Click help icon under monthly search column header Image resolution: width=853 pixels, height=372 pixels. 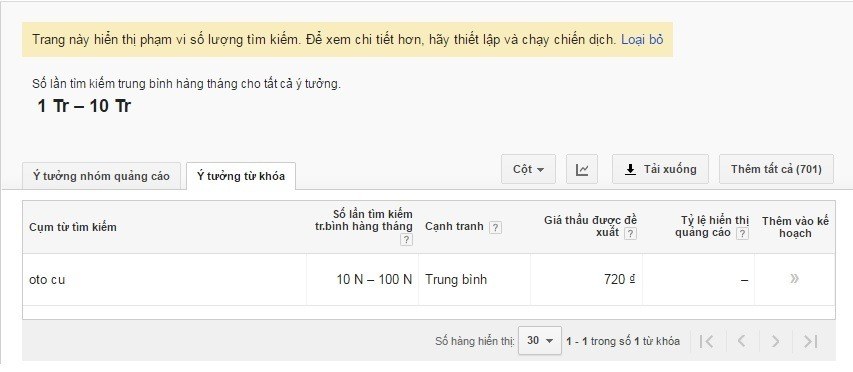(x=406, y=240)
